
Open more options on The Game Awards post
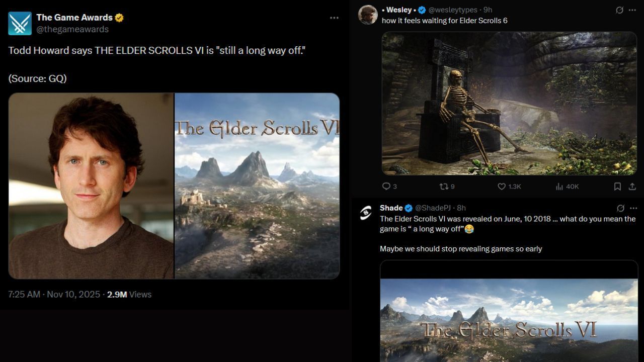(334, 18)
